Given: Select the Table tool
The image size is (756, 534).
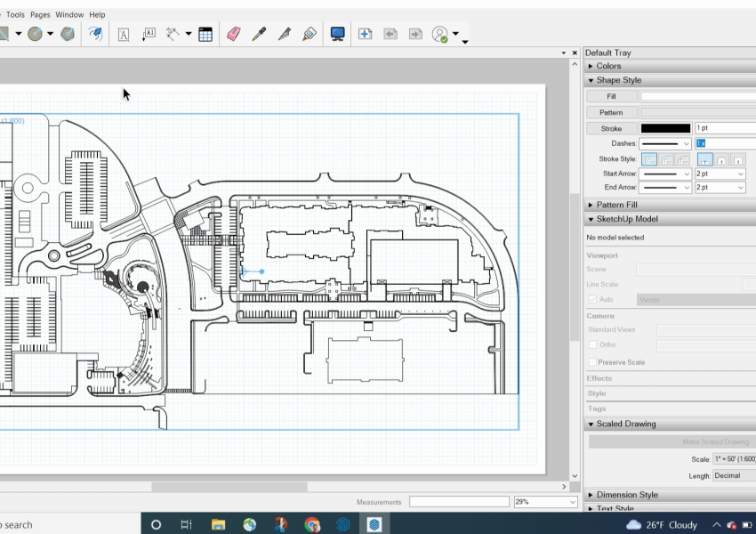Looking at the screenshot, I should (205, 34).
